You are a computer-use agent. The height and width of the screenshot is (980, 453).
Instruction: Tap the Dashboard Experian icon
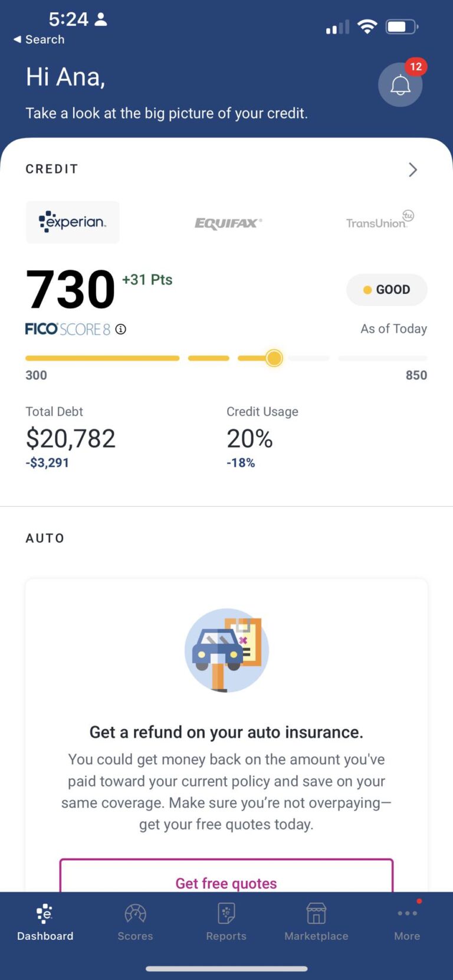pos(45,914)
